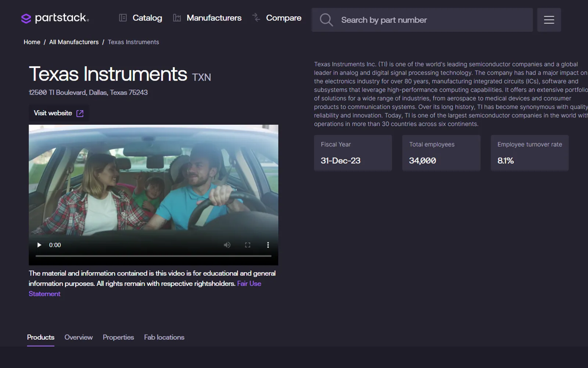Mute the video volume

[227, 245]
